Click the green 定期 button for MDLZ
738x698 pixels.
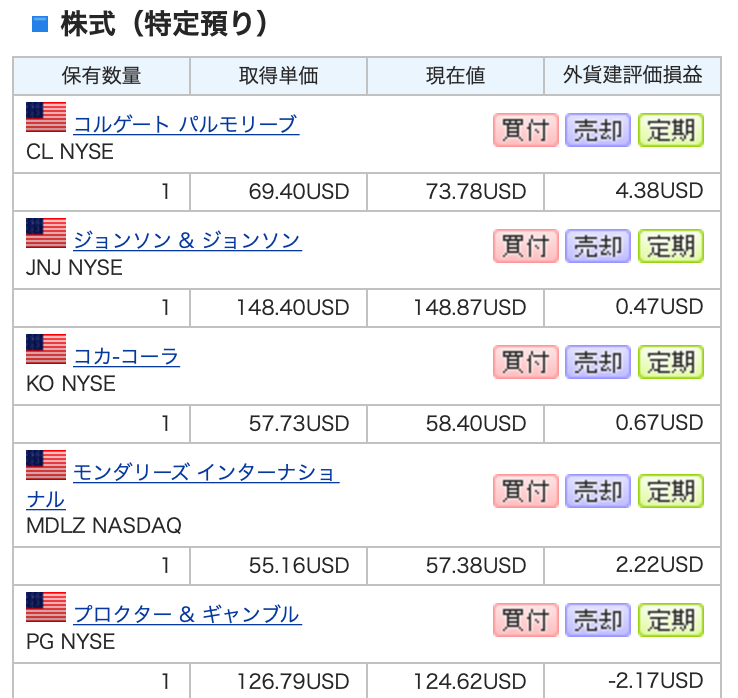(x=671, y=491)
